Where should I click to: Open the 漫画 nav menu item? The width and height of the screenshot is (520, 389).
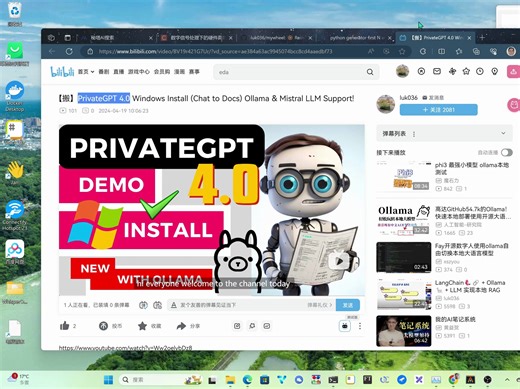pos(179,71)
